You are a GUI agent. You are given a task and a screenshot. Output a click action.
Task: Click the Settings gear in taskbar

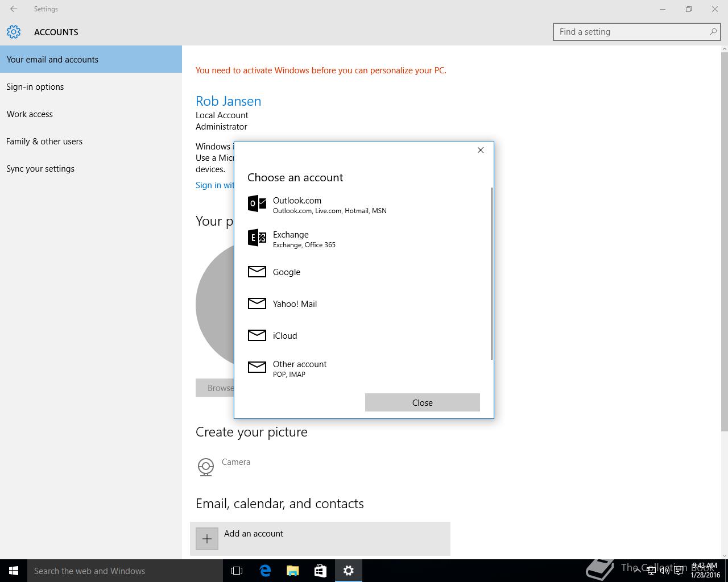click(x=349, y=571)
